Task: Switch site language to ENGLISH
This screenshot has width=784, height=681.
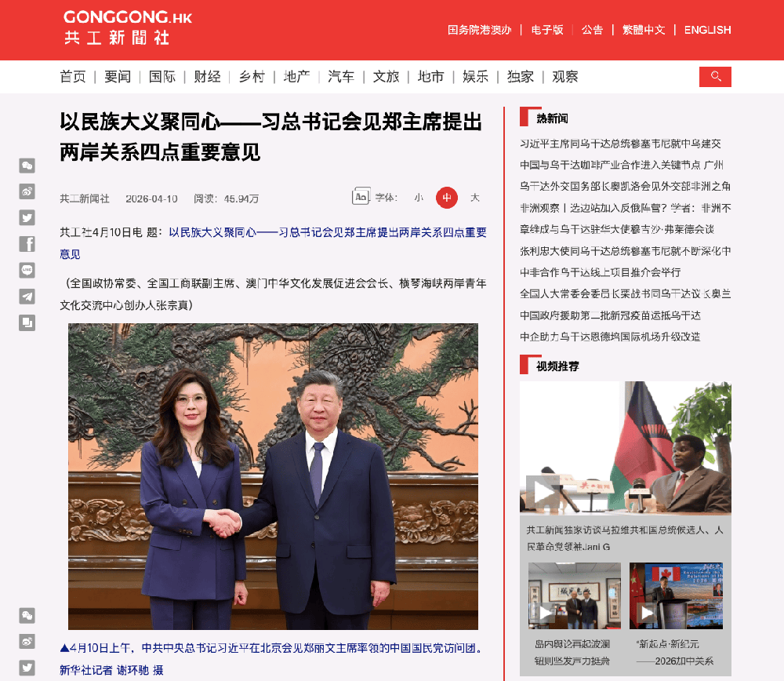Action: [x=707, y=30]
